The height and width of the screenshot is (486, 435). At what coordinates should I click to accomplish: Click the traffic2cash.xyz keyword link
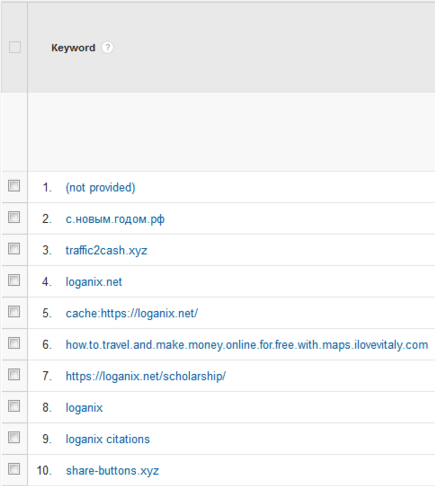pyautogui.click(x=106, y=250)
